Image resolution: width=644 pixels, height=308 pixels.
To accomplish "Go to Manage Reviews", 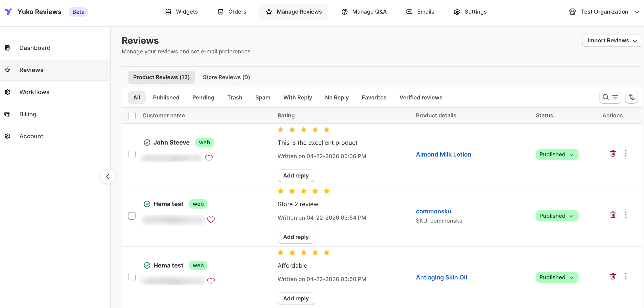I will pyautogui.click(x=293, y=12).
